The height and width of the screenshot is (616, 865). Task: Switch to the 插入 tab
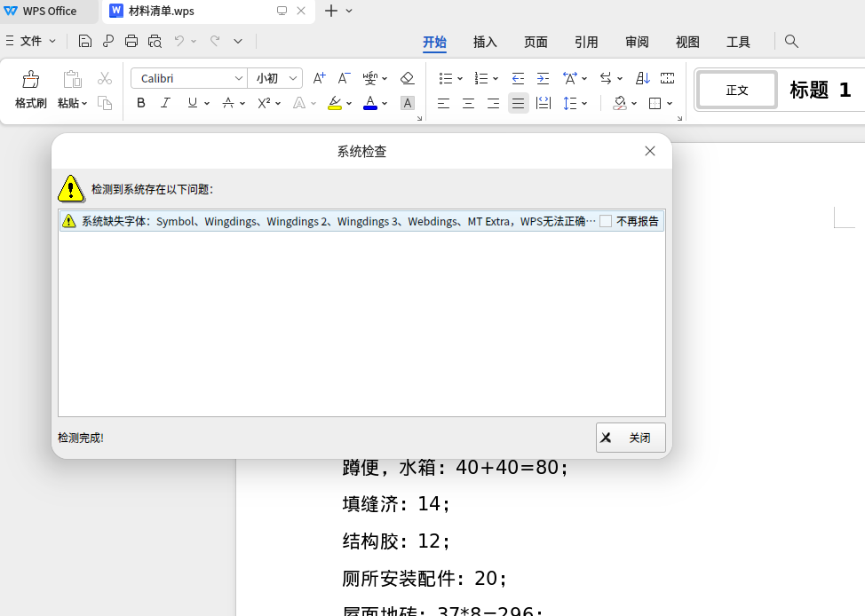click(x=485, y=42)
